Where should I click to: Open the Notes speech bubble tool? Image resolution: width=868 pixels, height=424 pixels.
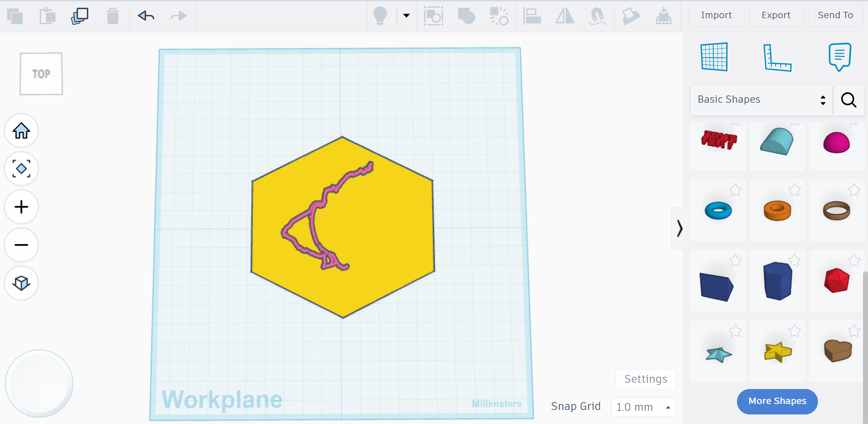tap(840, 57)
